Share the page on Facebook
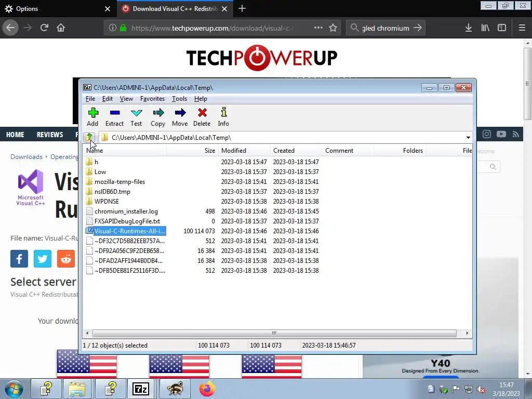This screenshot has width=532, height=399. click(x=19, y=259)
